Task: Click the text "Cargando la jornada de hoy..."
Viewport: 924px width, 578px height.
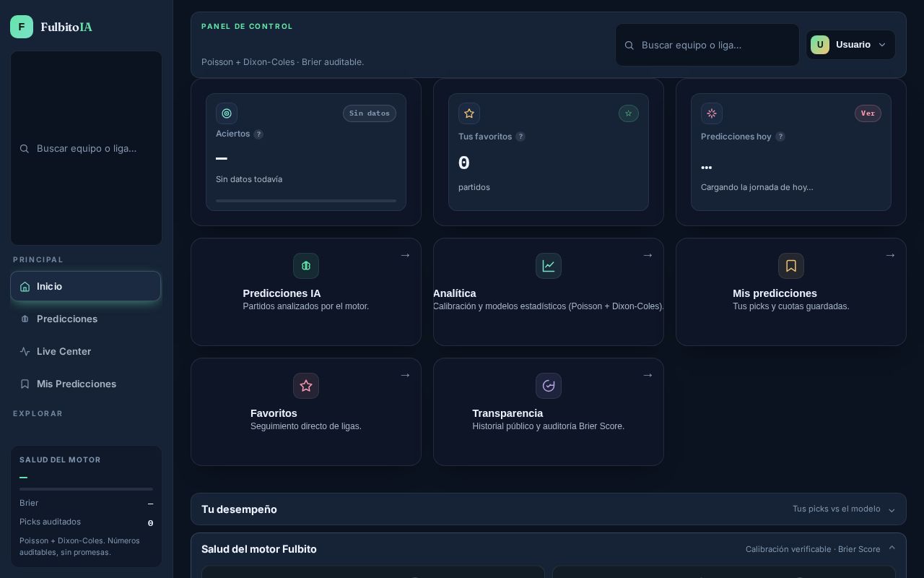Action: tap(757, 187)
